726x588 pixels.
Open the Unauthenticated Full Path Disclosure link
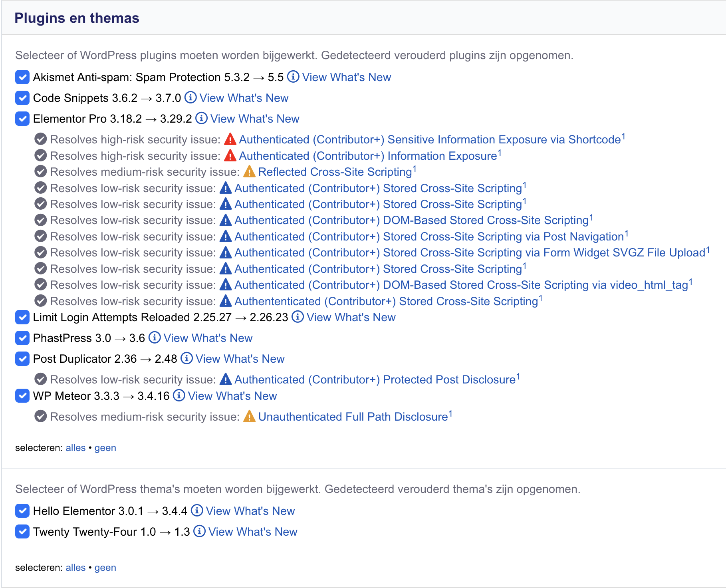(353, 417)
